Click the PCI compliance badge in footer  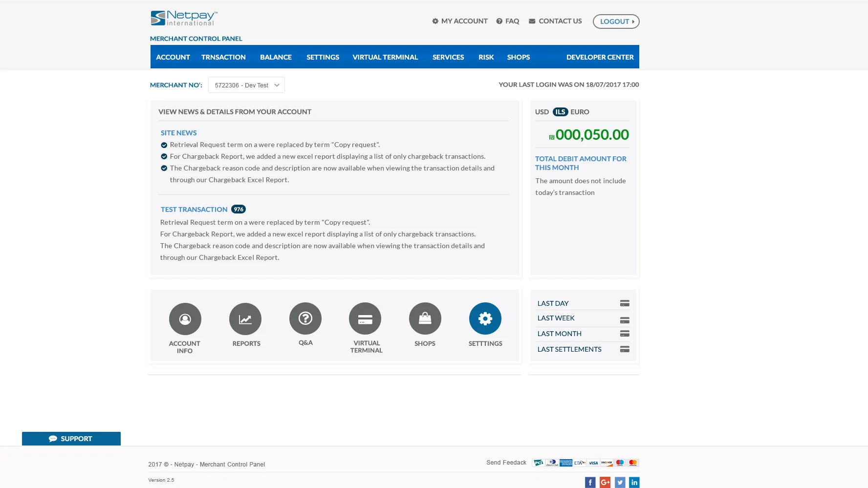pyautogui.click(x=539, y=463)
